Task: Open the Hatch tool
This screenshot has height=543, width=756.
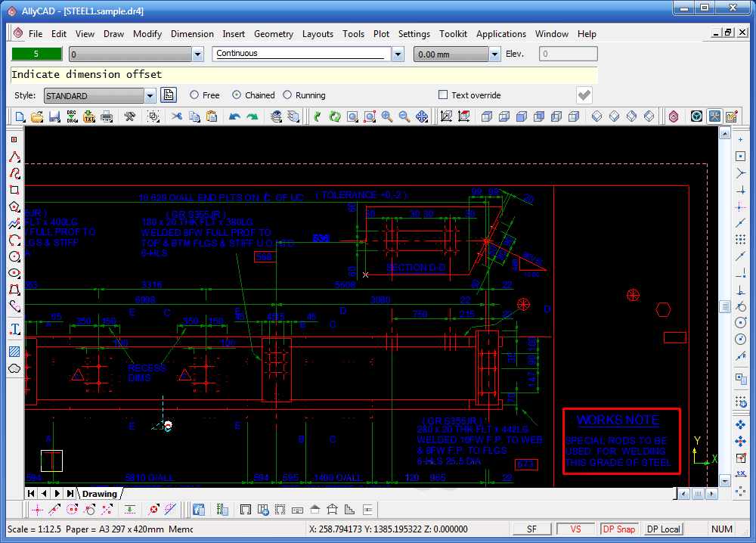Action: pyautogui.click(x=14, y=351)
